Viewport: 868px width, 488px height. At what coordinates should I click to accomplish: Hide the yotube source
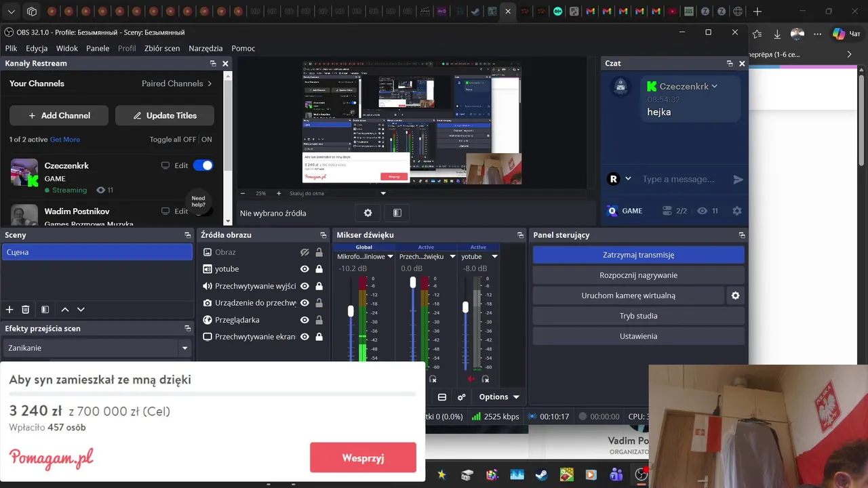pos(304,269)
